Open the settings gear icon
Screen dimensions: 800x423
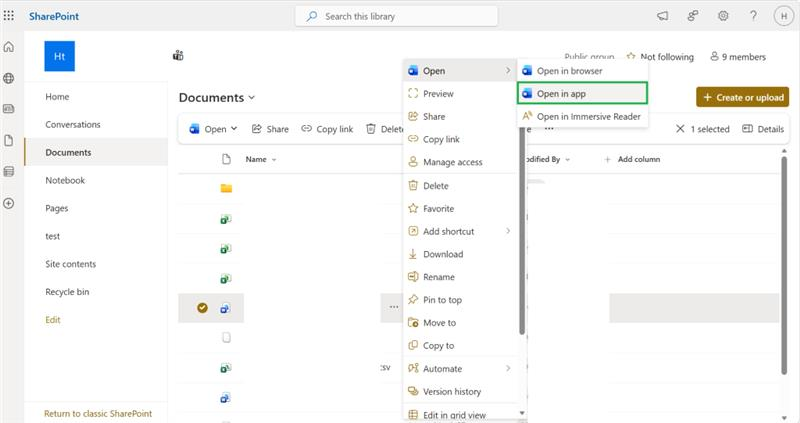723,16
